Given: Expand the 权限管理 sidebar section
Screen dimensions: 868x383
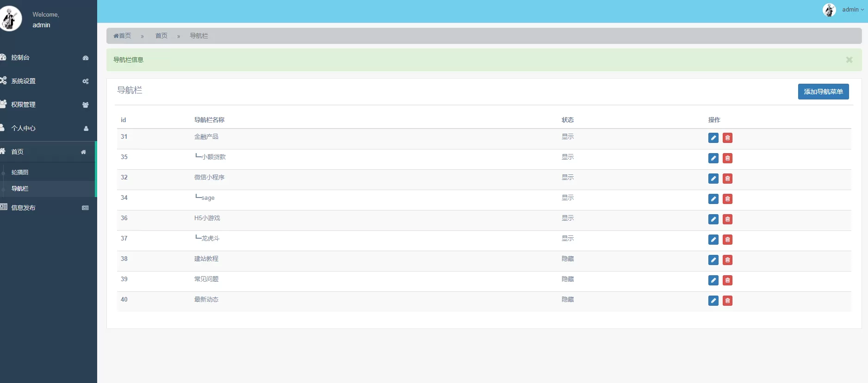Looking at the screenshot, I should (x=44, y=105).
